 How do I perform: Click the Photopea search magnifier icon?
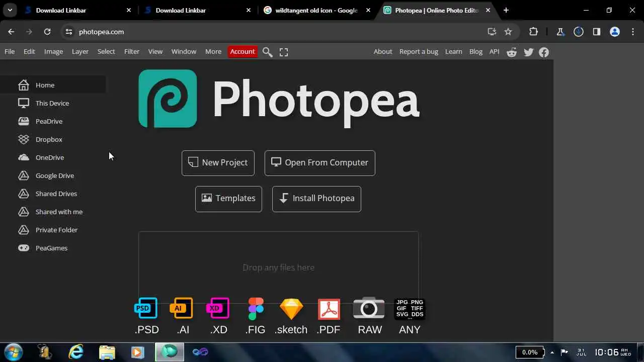tap(268, 52)
